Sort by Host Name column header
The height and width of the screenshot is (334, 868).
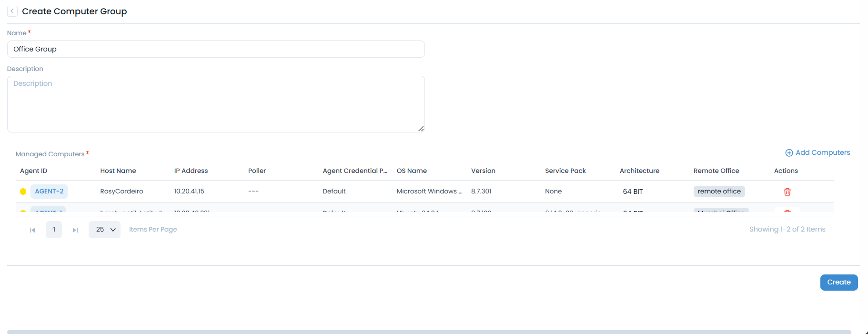pyautogui.click(x=118, y=171)
